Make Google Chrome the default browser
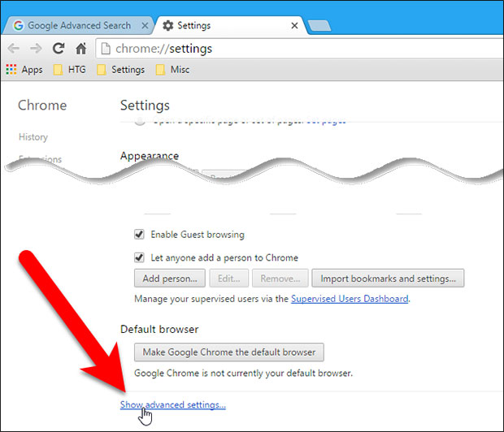This screenshot has height=432, width=504. coord(229,352)
